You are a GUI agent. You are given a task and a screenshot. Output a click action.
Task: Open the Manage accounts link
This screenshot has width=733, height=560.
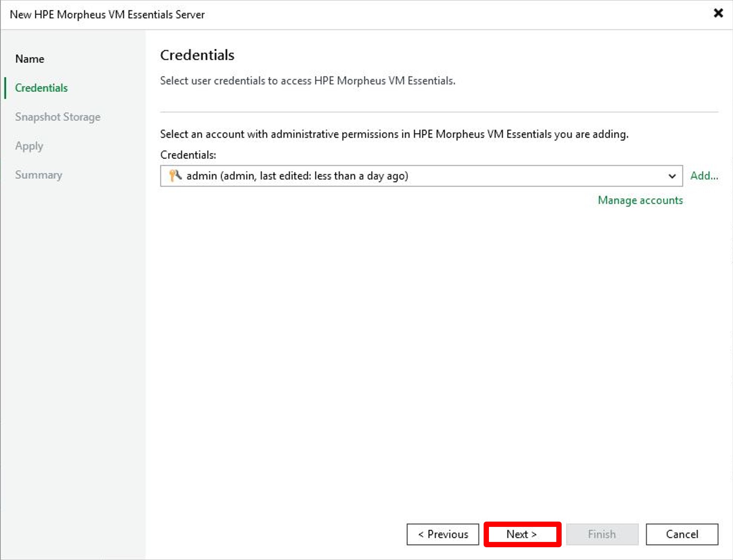tap(640, 200)
